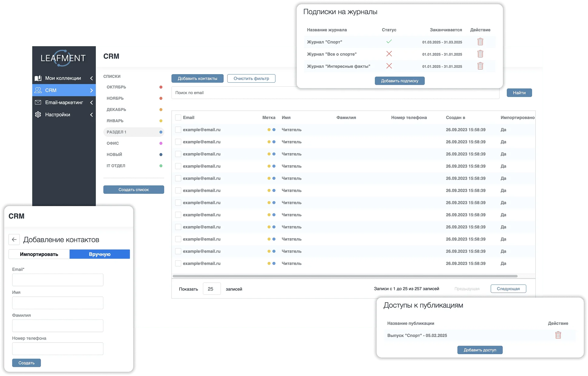Image resolution: width=588 pixels, height=376 pixels.
Task: Check the last example@email.ru row checkbox
Action: click(x=178, y=263)
